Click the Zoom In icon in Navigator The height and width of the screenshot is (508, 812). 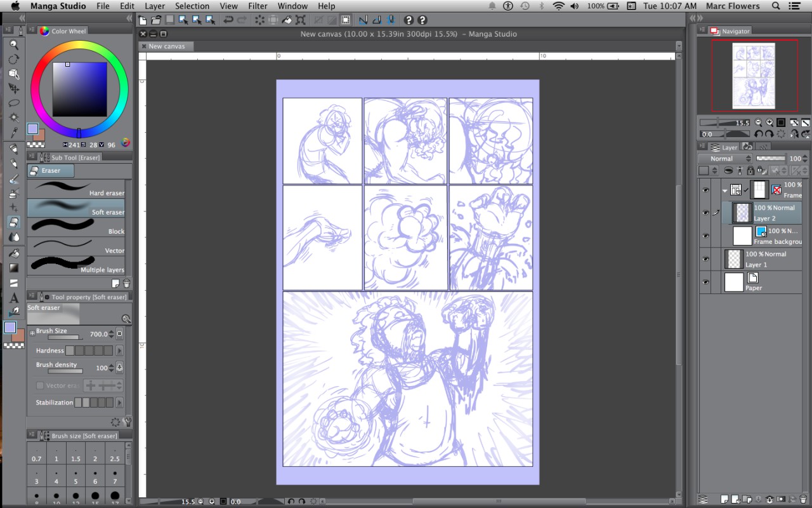coord(769,123)
